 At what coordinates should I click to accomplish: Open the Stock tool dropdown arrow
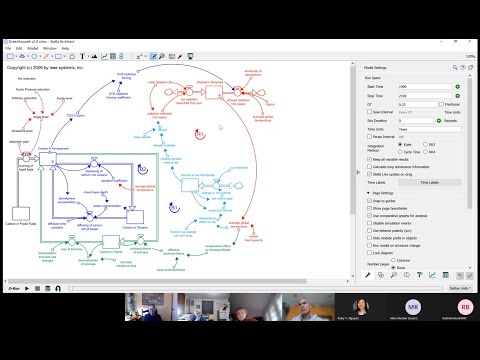click(16, 56)
